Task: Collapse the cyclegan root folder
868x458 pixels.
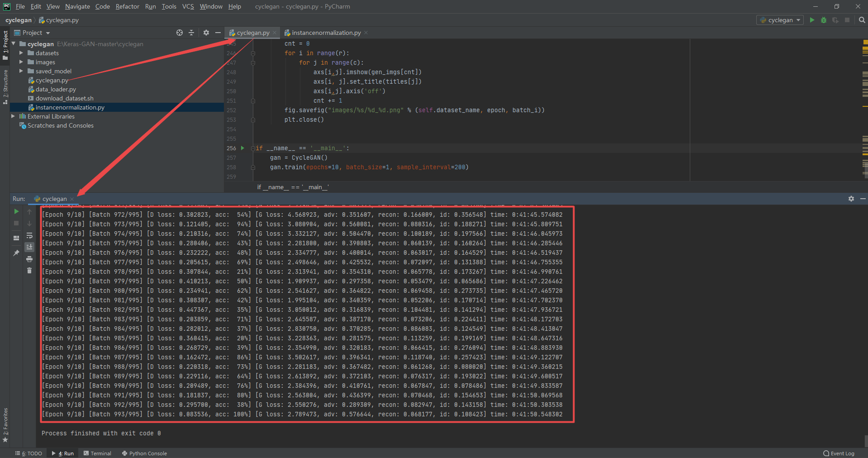Action: (14, 44)
